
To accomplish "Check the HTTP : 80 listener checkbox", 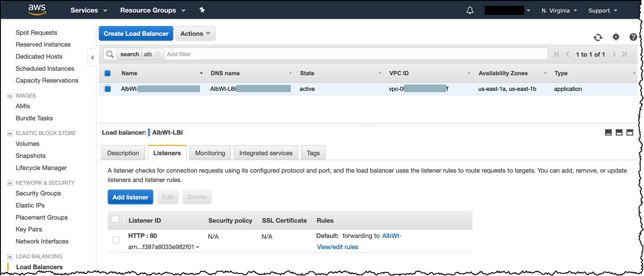I will (x=116, y=240).
